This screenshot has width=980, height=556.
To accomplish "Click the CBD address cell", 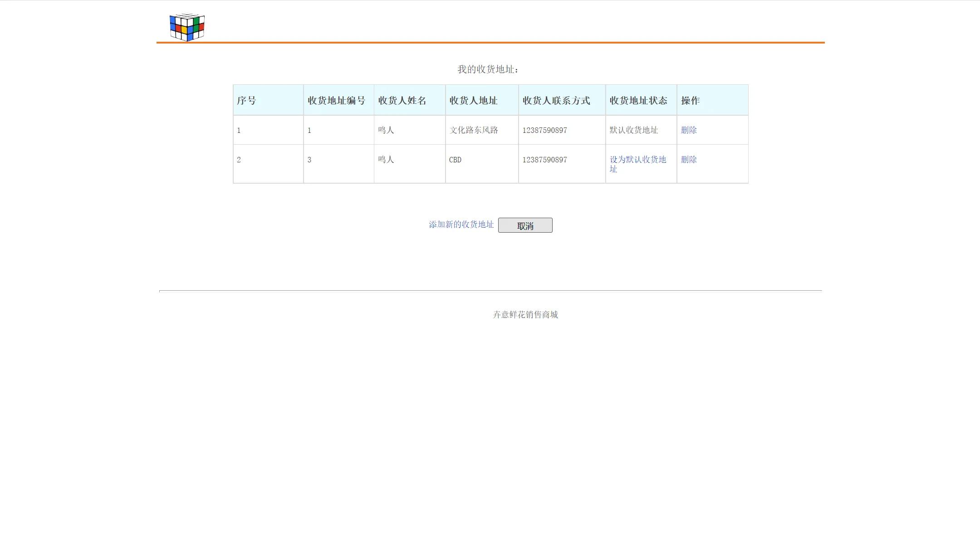I will tap(482, 164).
